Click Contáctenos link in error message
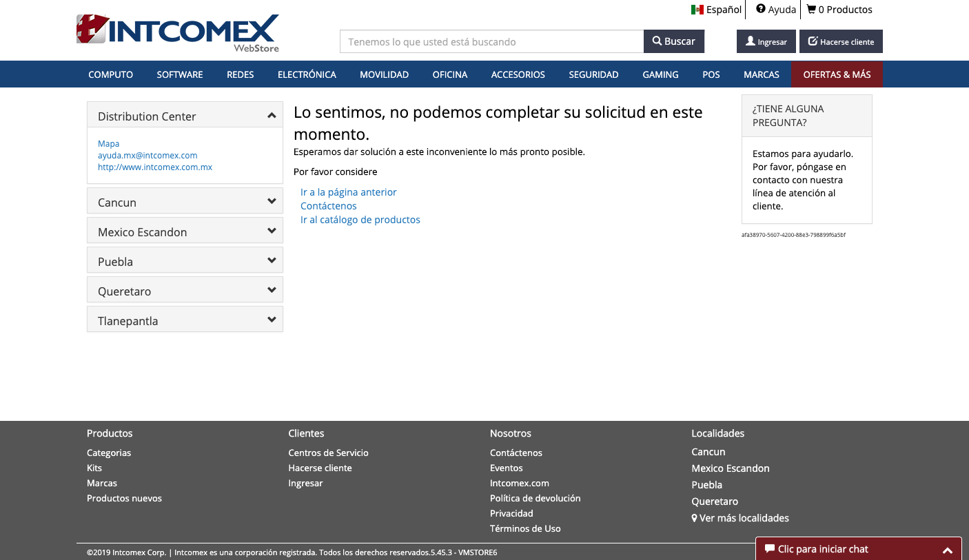The image size is (969, 560). 329,206
